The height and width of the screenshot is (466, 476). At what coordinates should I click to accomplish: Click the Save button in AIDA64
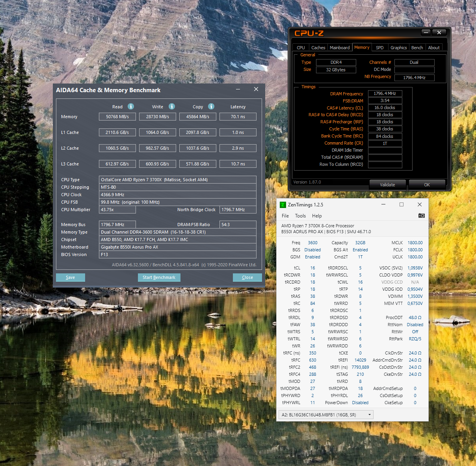pyautogui.click(x=71, y=277)
